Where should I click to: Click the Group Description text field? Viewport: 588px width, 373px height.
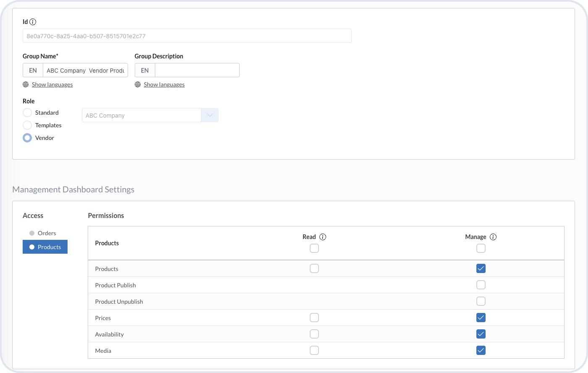point(197,70)
